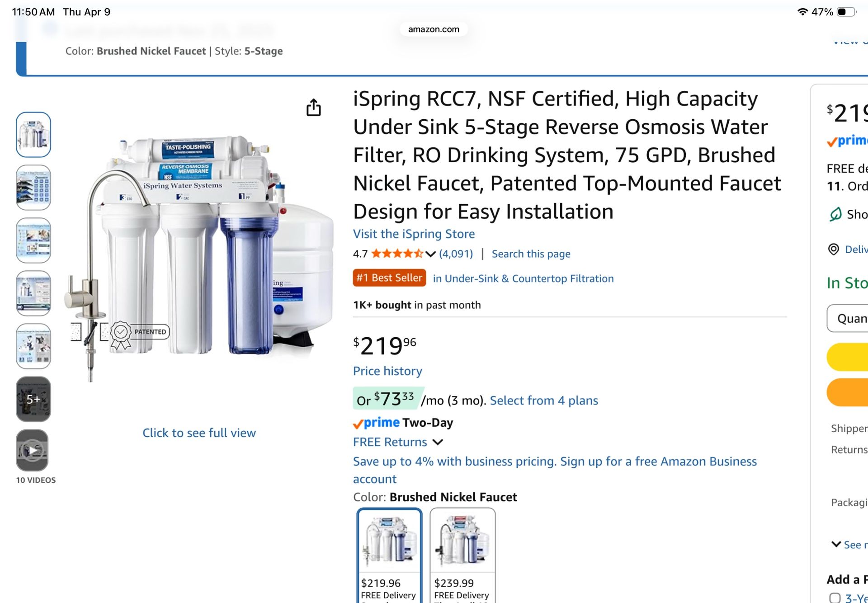The image size is (868, 603).
Task: Click the delivery location pin icon
Action: coord(833,249)
